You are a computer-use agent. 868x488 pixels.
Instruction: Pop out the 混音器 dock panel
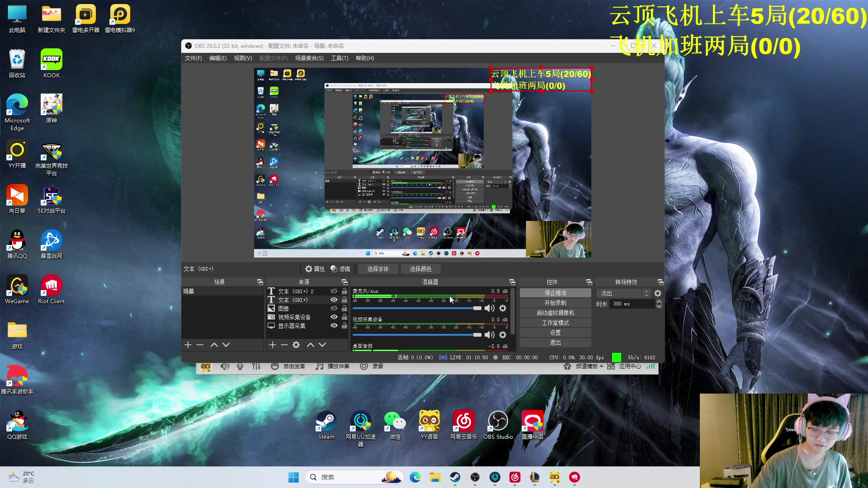[x=512, y=282]
